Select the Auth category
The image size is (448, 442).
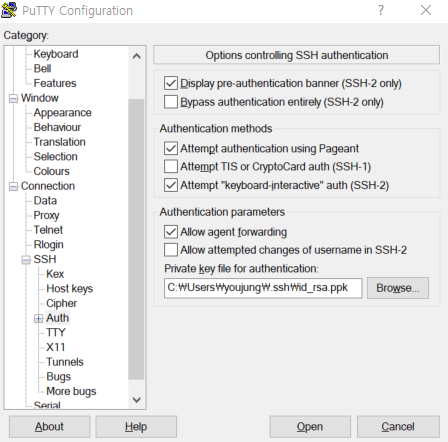click(x=58, y=318)
